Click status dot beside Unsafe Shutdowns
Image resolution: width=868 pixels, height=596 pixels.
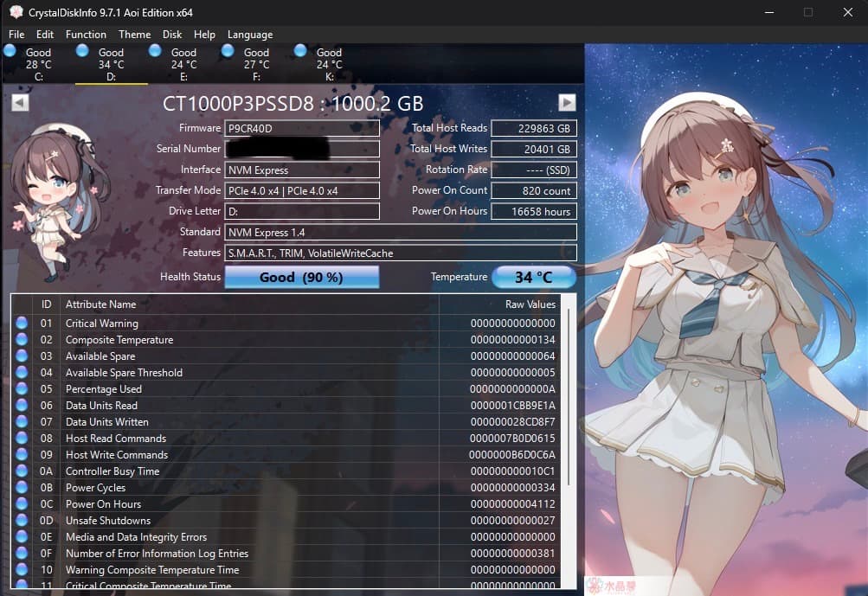pos(22,520)
